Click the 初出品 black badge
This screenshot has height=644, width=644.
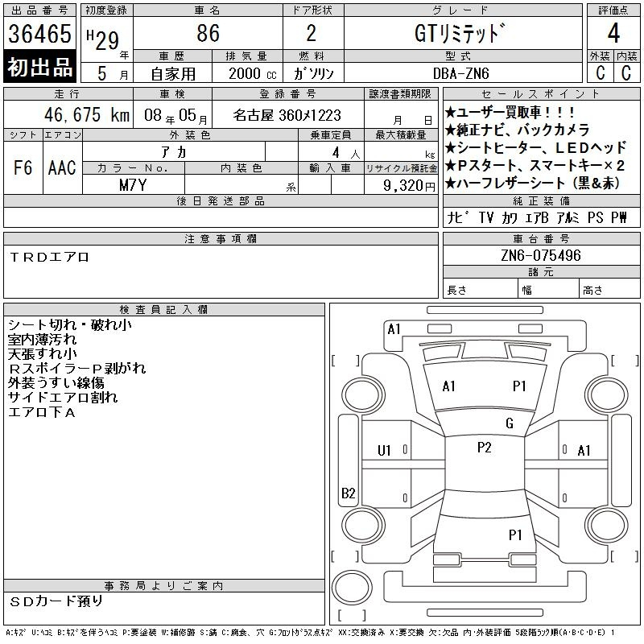[39, 68]
